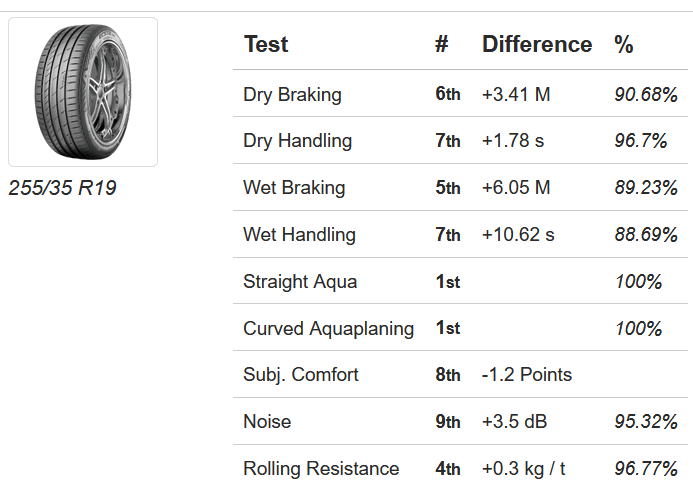Click the Difference column header

537,45
